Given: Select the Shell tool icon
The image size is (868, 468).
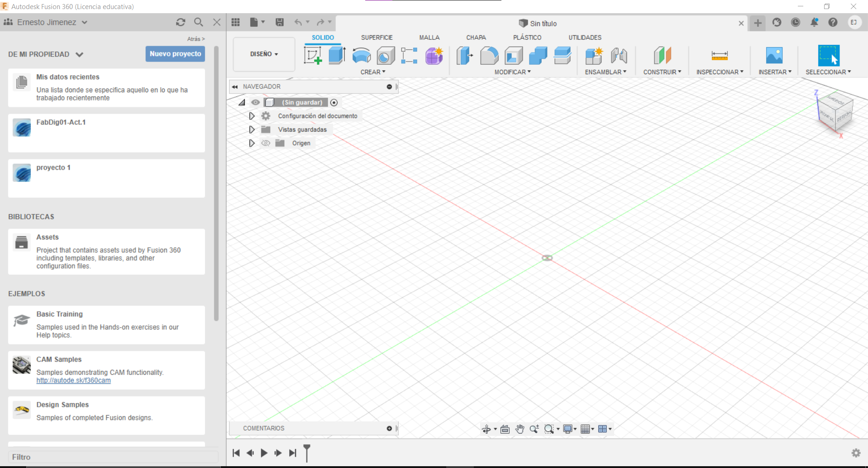Looking at the screenshot, I should (x=514, y=56).
